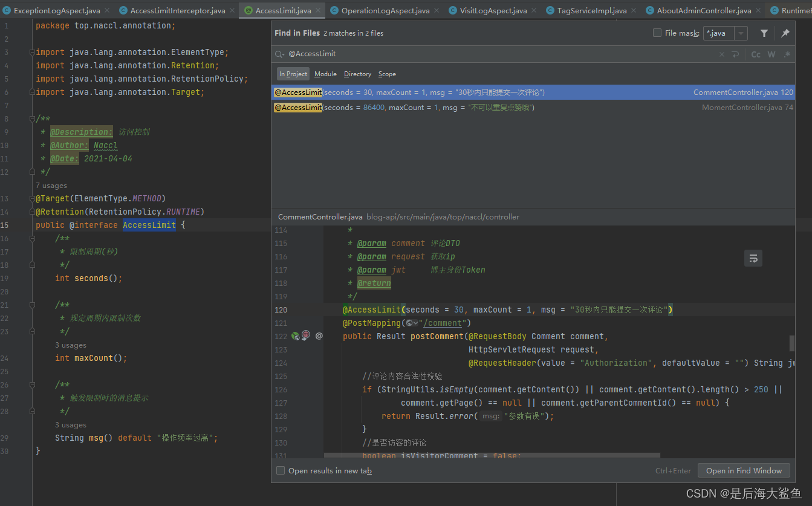Expand URL globe dropdown next to /comment
812x506 pixels.
[412, 323]
